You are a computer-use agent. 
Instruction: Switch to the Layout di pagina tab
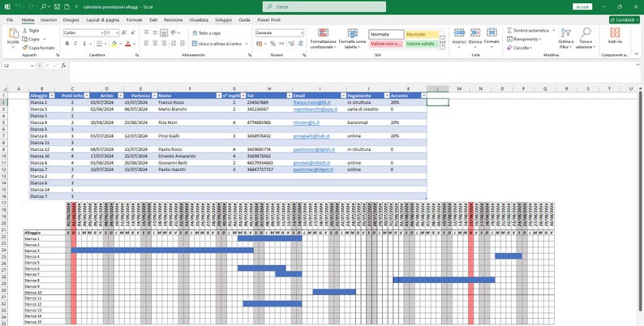click(103, 19)
